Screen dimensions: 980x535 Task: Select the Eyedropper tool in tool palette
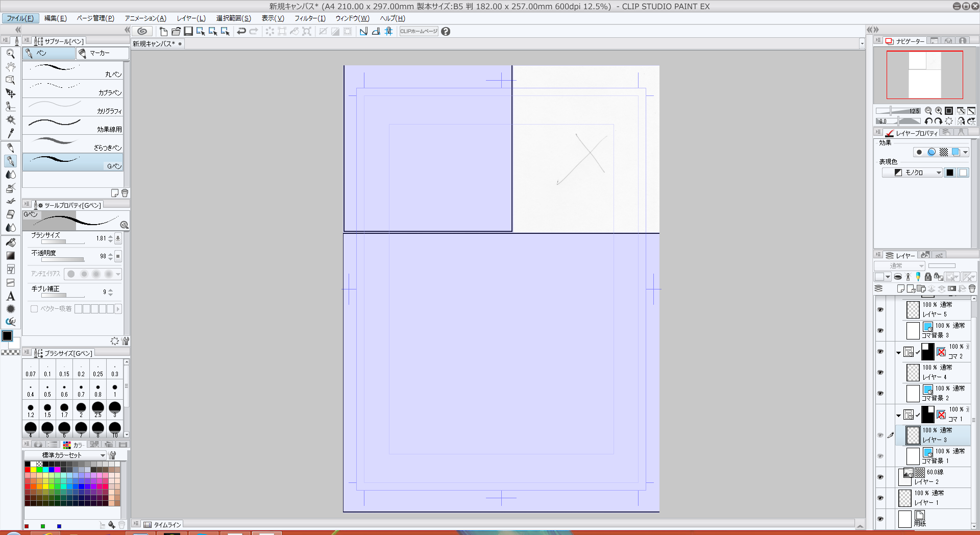coord(10,133)
